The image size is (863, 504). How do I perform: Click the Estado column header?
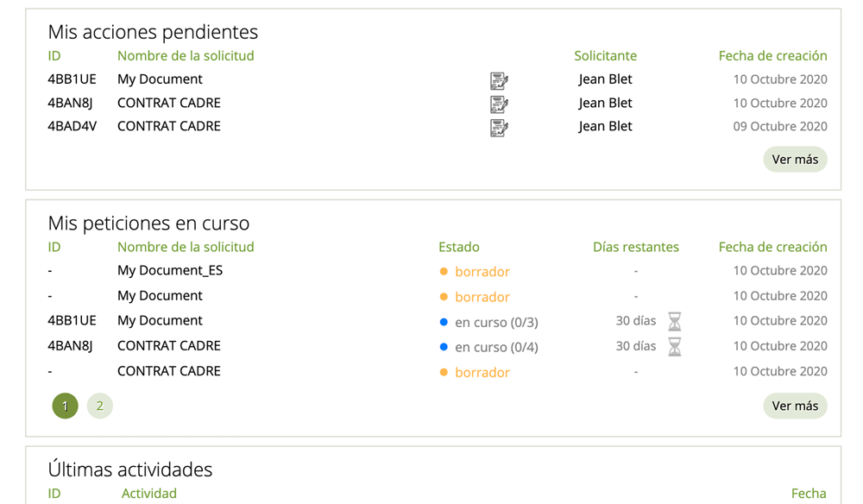459,247
